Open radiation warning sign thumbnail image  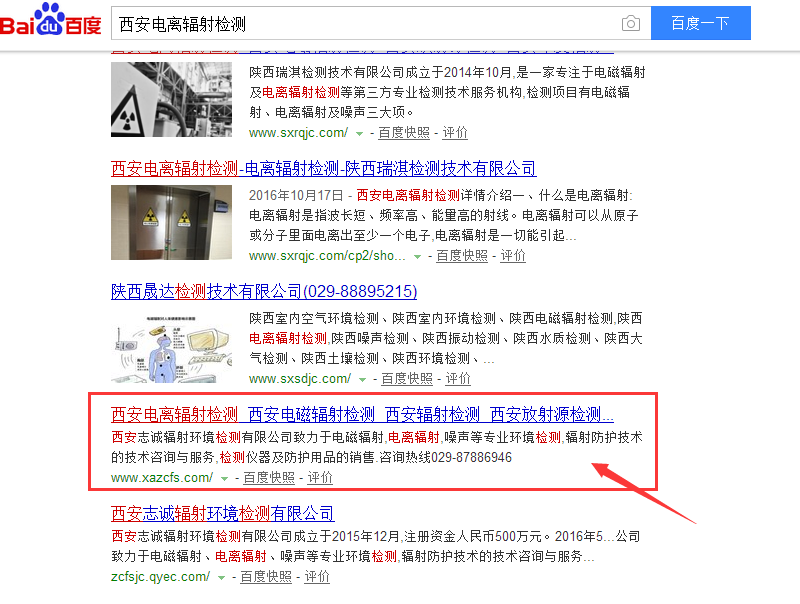171,99
